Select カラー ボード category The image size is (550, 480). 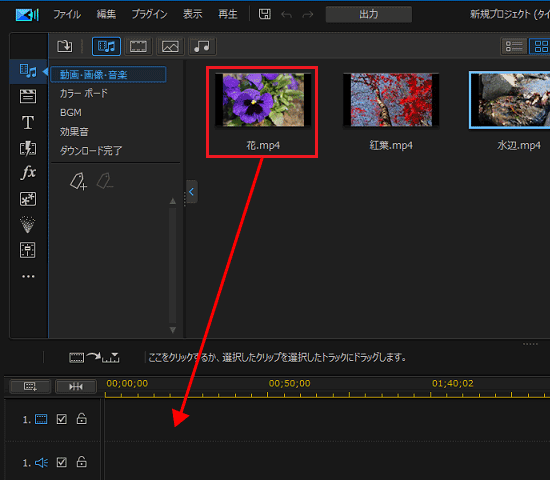point(83,93)
